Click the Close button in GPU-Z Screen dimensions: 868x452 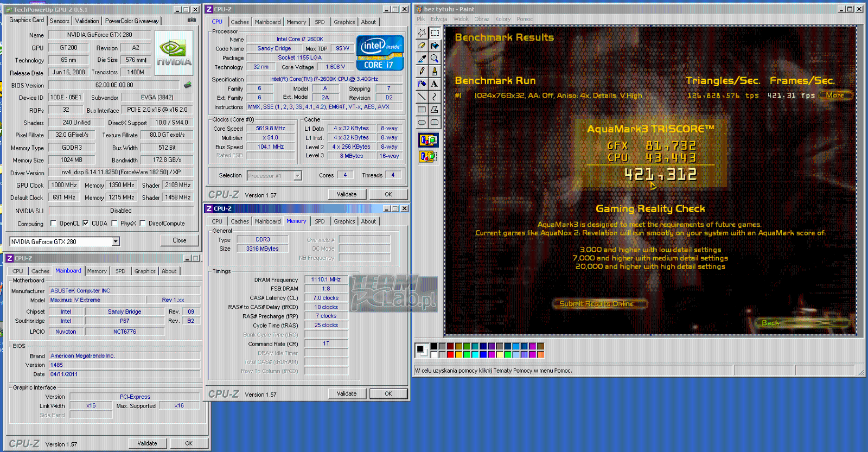point(180,240)
